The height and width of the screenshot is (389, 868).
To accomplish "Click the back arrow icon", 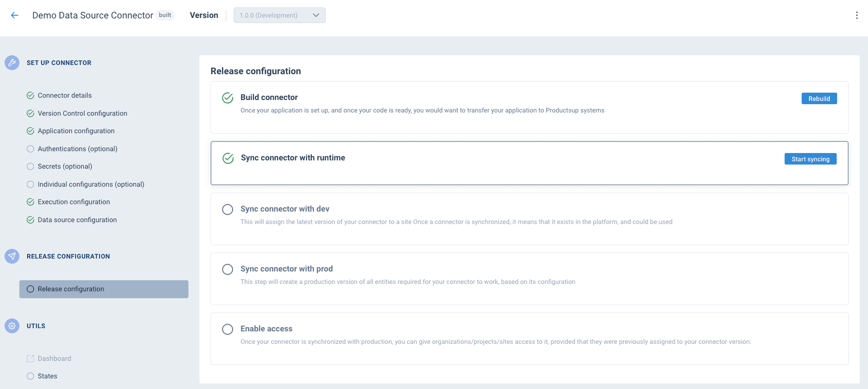I will click(x=15, y=15).
